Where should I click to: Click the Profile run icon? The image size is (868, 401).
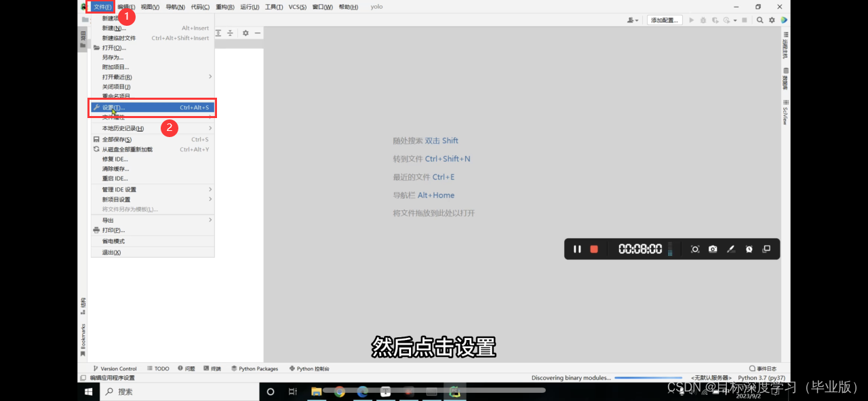(x=727, y=20)
